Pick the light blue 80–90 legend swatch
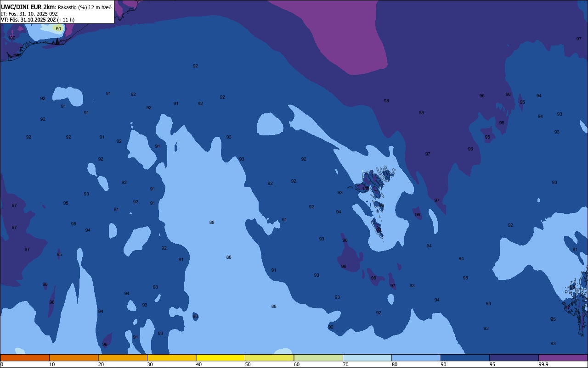 pos(416,357)
